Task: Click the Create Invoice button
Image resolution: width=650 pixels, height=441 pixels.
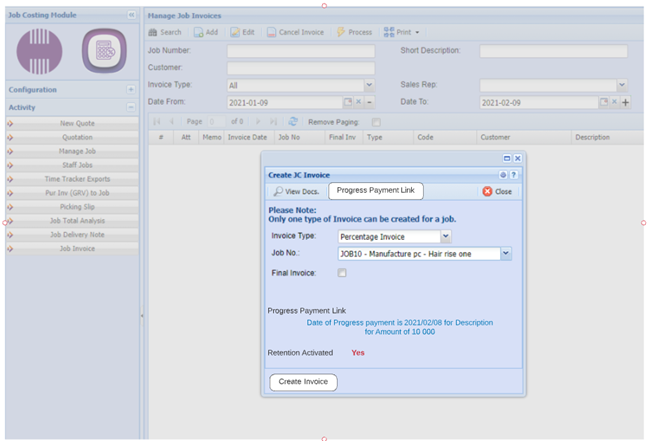Action: coord(304,382)
